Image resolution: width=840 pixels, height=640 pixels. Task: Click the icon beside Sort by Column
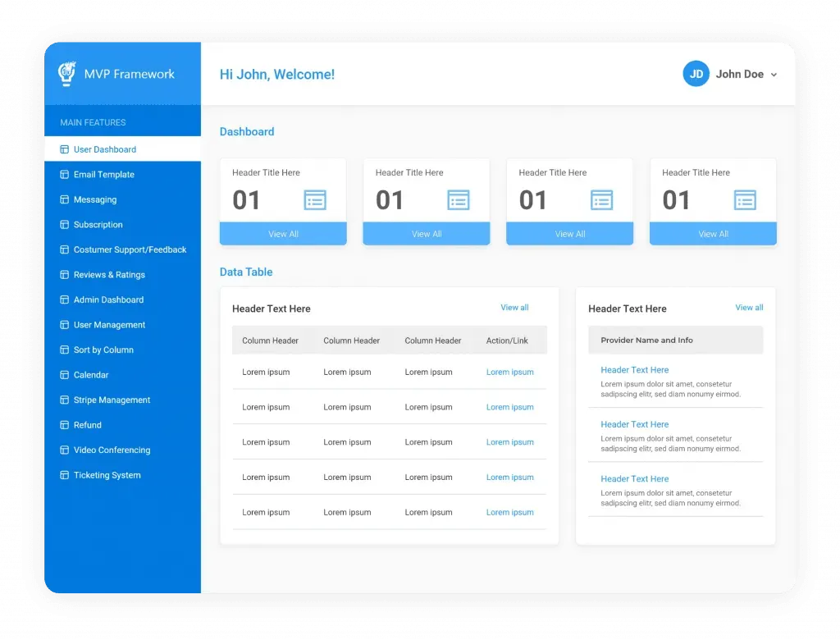coord(64,350)
